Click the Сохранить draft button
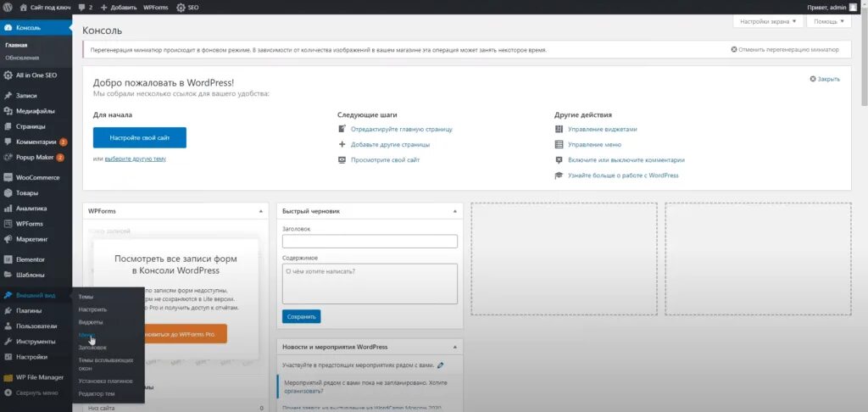This screenshot has height=412, width=868. click(x=301, y=317)
